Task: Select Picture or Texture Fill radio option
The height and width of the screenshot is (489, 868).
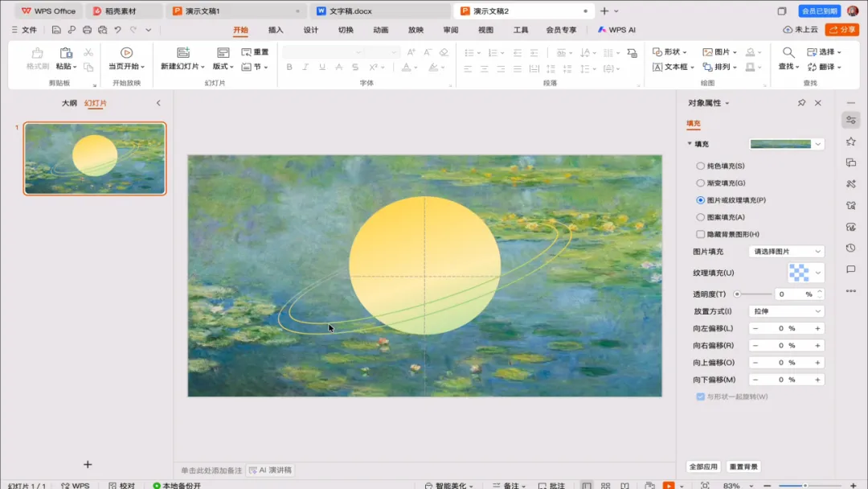Action: point(700,200)
